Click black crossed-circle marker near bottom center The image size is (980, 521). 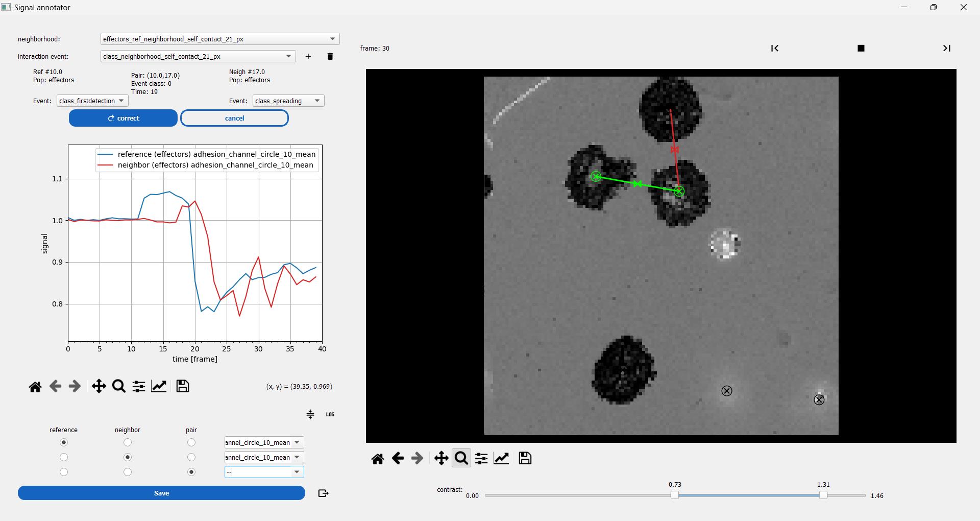727,391
